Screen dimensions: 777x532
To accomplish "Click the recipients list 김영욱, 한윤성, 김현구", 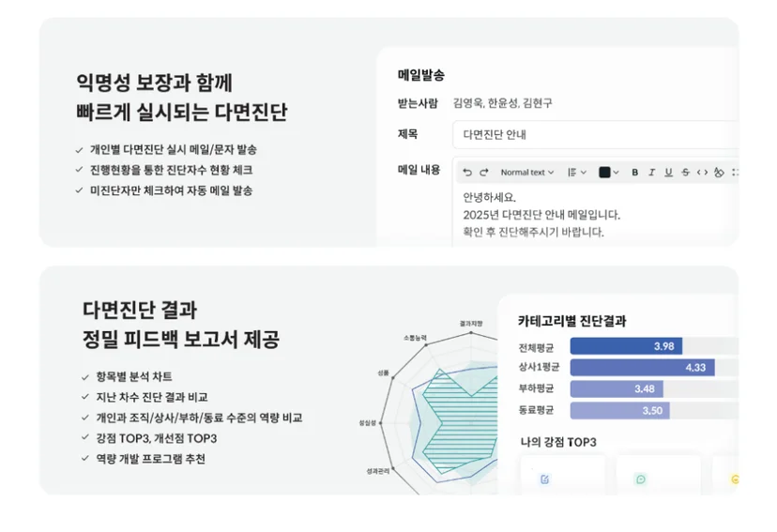I will [502, 103].
